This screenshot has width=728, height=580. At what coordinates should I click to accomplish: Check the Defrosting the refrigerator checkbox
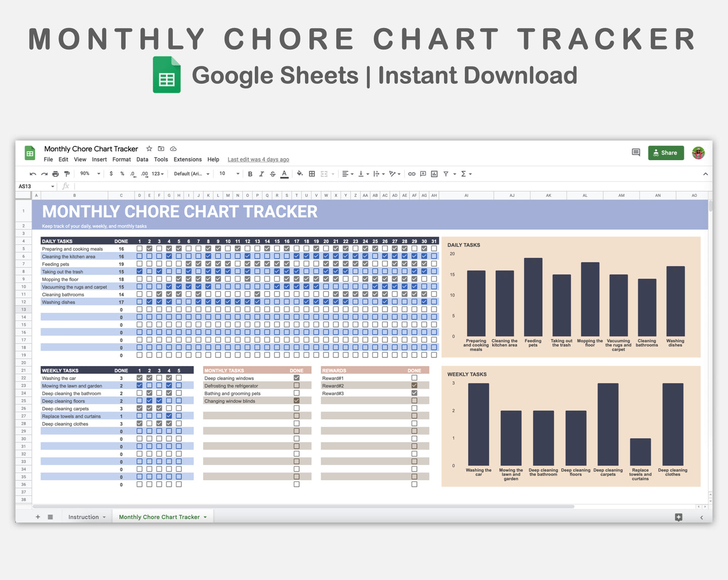(296, 385)
